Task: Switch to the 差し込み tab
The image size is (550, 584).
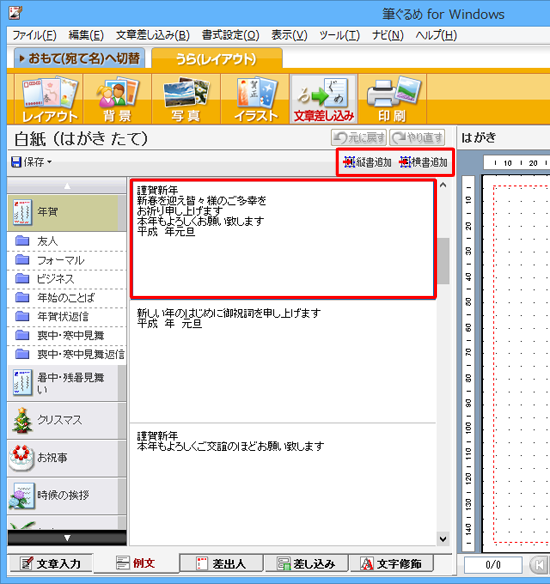Action: [x=306, y=564]
